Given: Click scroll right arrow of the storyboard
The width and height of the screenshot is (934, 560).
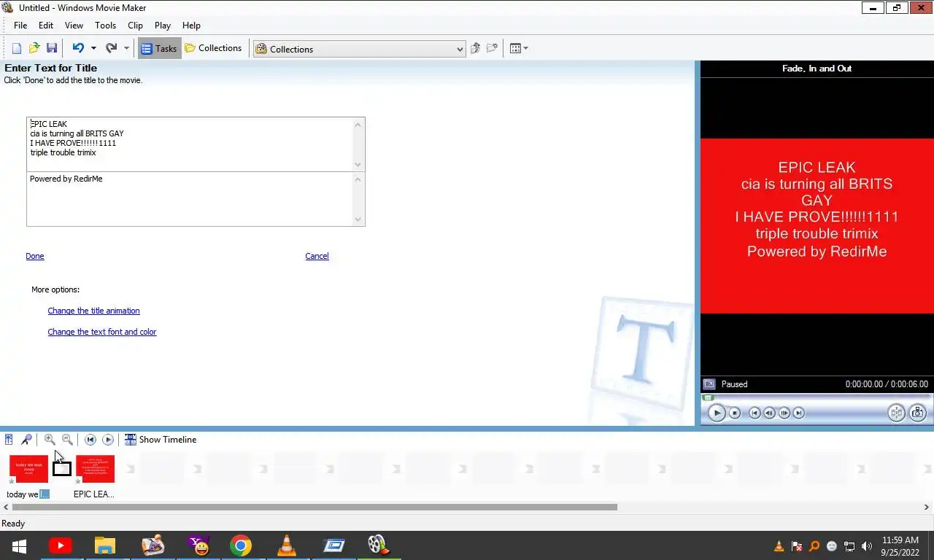Looking at the screenshot, I should [927, 507].
